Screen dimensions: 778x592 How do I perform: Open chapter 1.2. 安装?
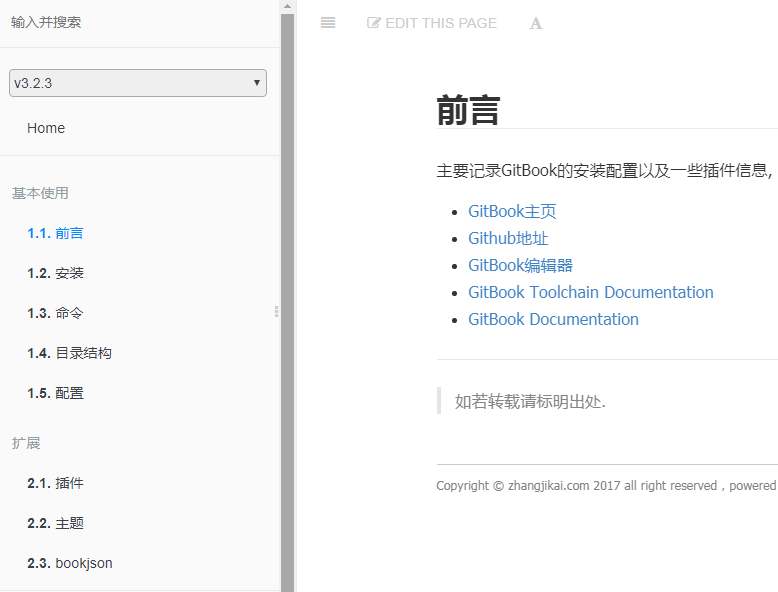[55, 273]
